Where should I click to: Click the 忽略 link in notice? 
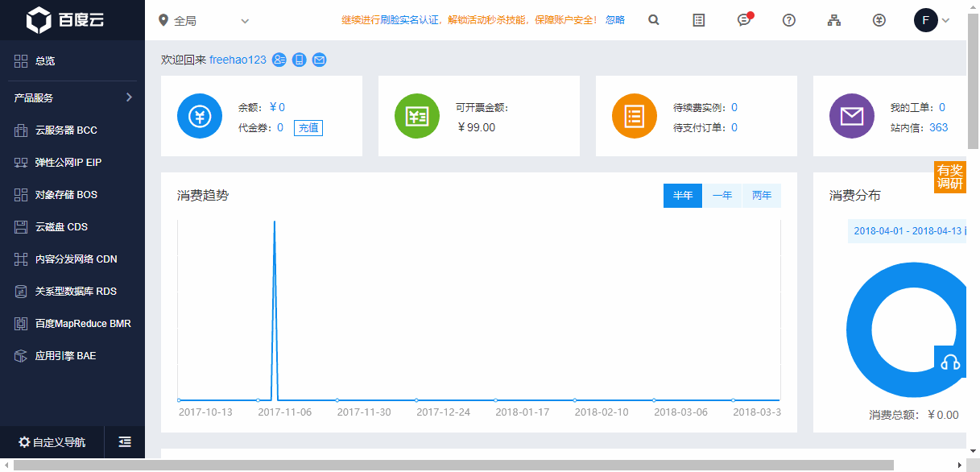pyautogui.click(x=614, y=20)
